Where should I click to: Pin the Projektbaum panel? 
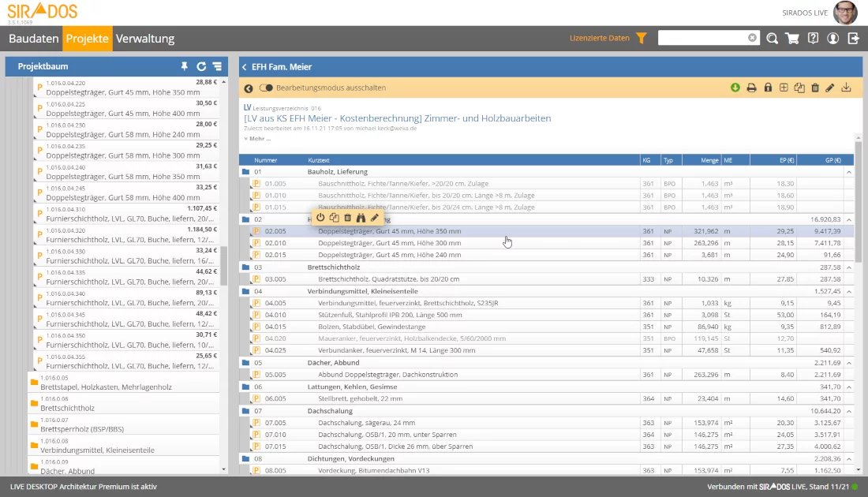(x=185, y=67)
